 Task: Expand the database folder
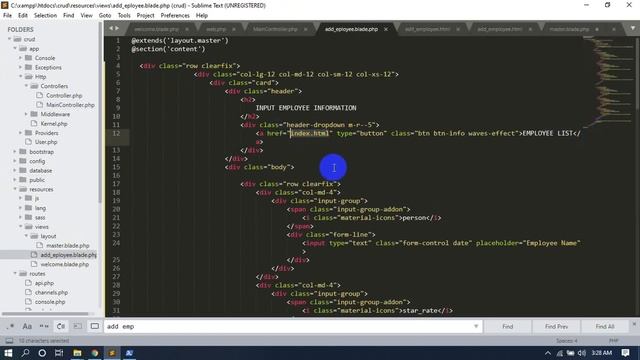point(15,171)
